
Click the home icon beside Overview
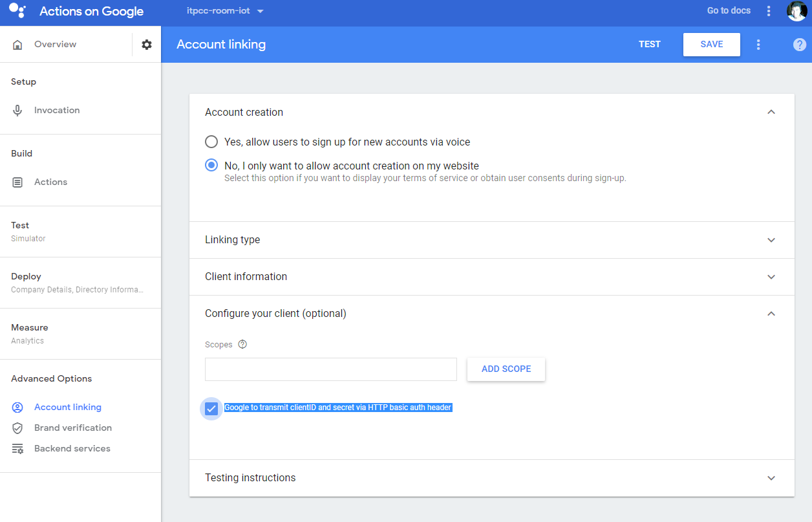coord(17,45)
